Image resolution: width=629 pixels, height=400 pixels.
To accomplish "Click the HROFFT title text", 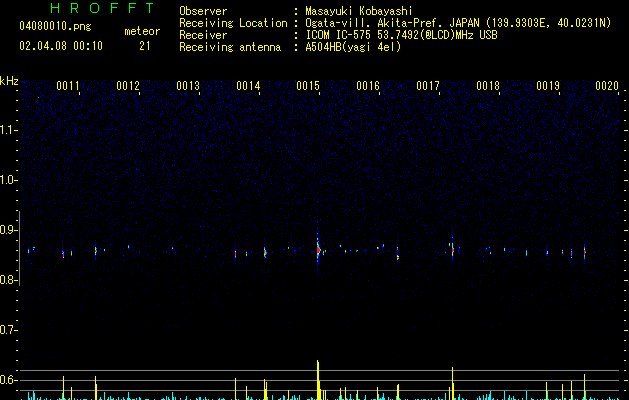I will [102, 8].
